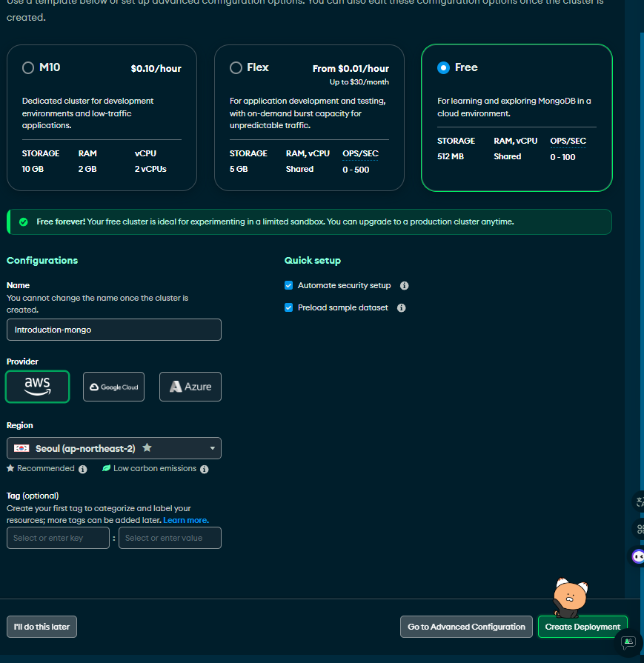Viewport: 644px width, 663px height.
Task: Click OPS/SEC label in Flex card
Action: pos(360,153)
